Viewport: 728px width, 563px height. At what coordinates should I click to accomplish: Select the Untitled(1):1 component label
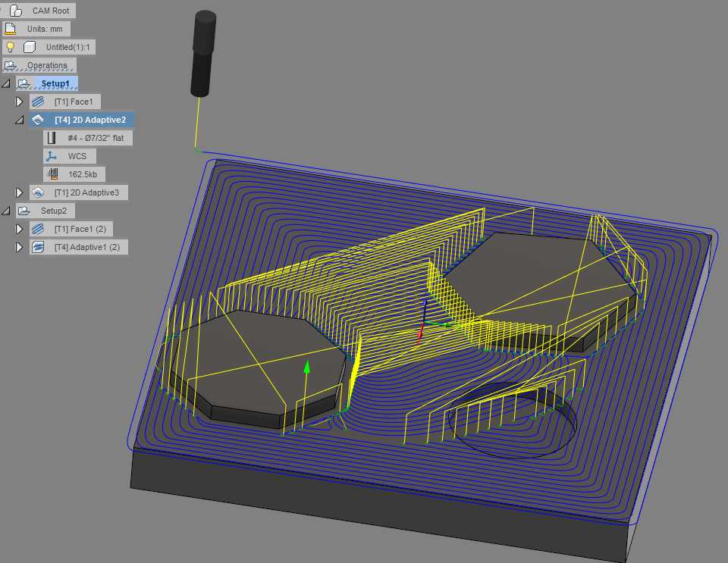coord(67,47)
